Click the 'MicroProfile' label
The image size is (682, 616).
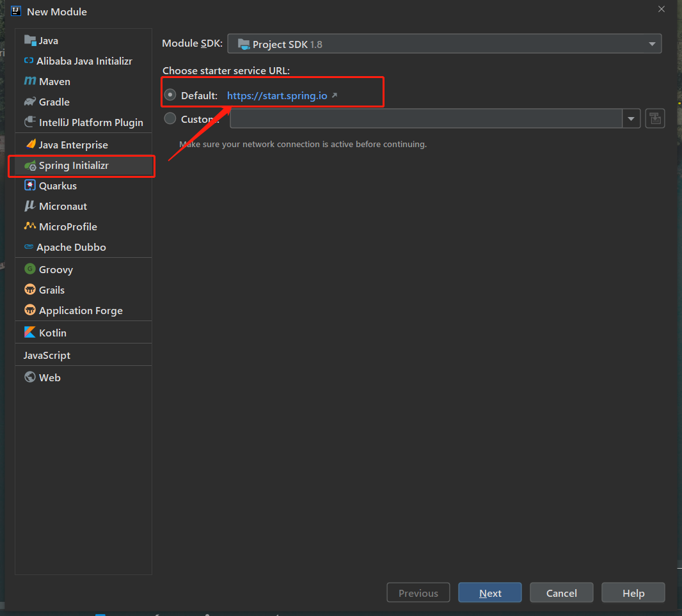68,226
